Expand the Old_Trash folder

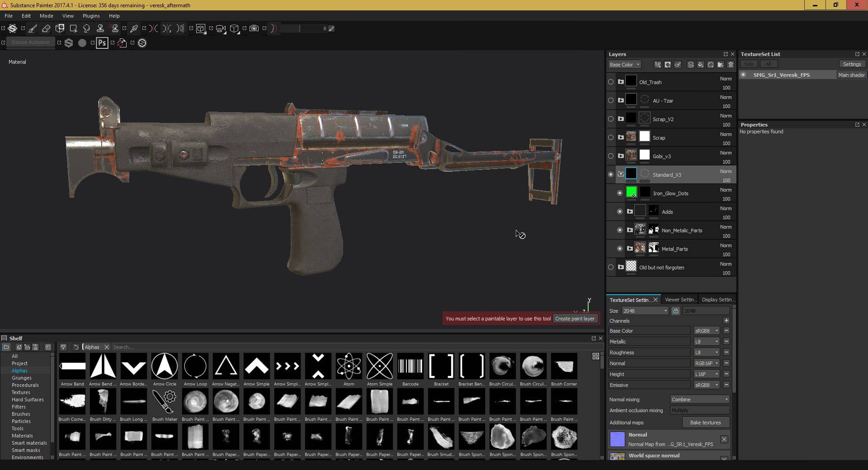click(x=621, y=82)
